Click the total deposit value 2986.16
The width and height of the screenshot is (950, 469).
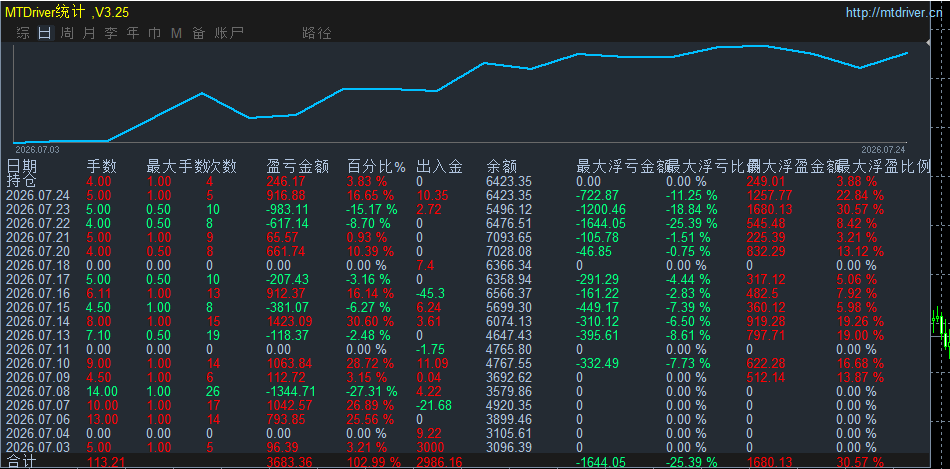pos(439,462)
